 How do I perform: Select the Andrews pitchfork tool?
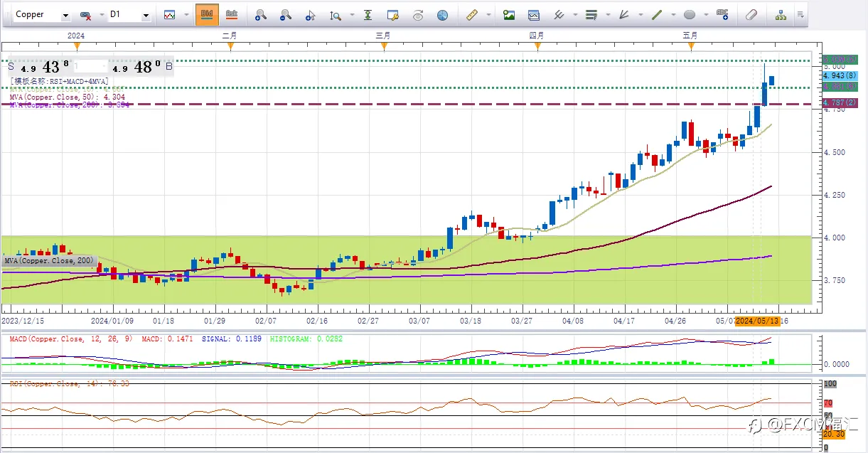559,15
